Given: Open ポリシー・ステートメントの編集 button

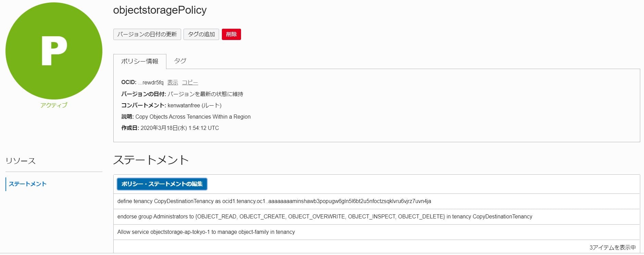Looking at the screenshot, I should pos(162,184).
